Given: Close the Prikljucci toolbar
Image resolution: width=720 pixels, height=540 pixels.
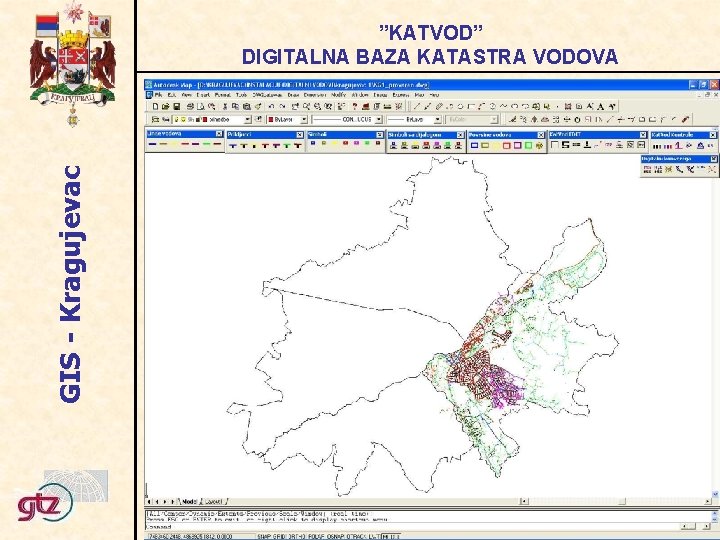Looking at the screenshot, I should [300, 135].
